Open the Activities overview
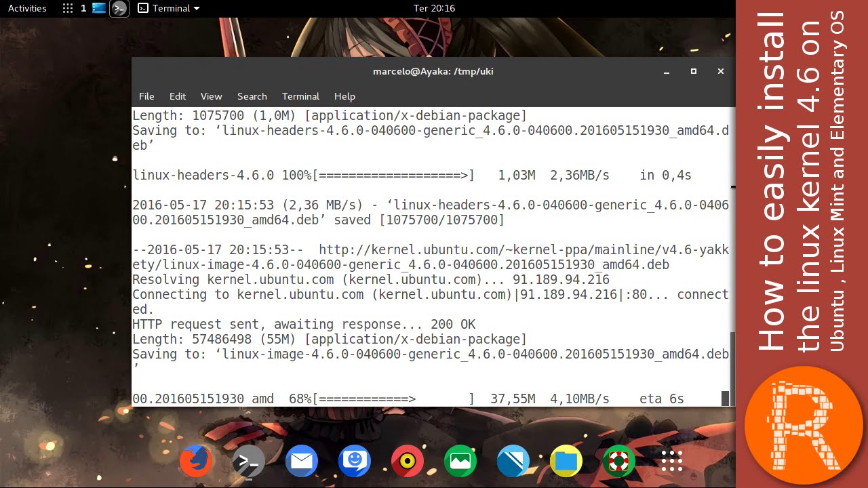868x488 pixels. pos(27,8)
